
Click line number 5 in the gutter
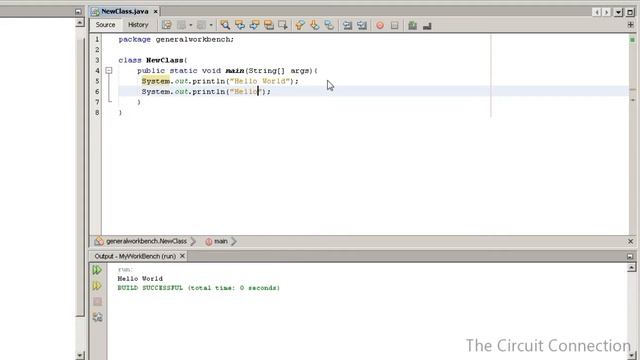[97, 81]
